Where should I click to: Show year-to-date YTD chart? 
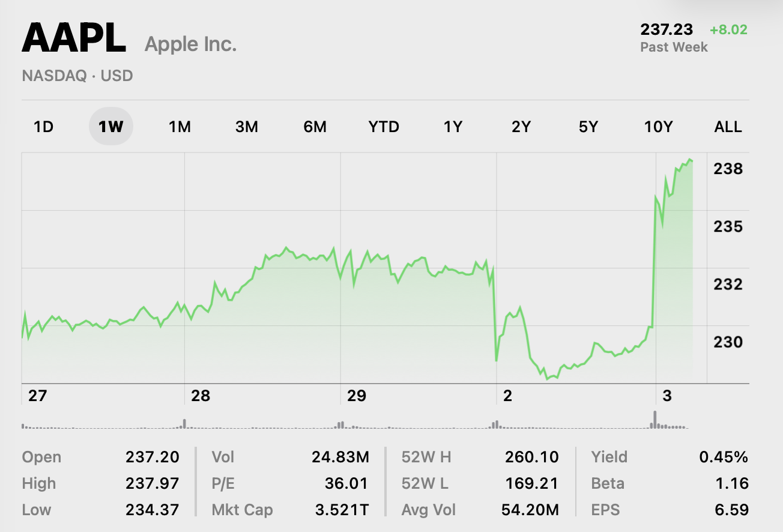[x=384, y=127]
